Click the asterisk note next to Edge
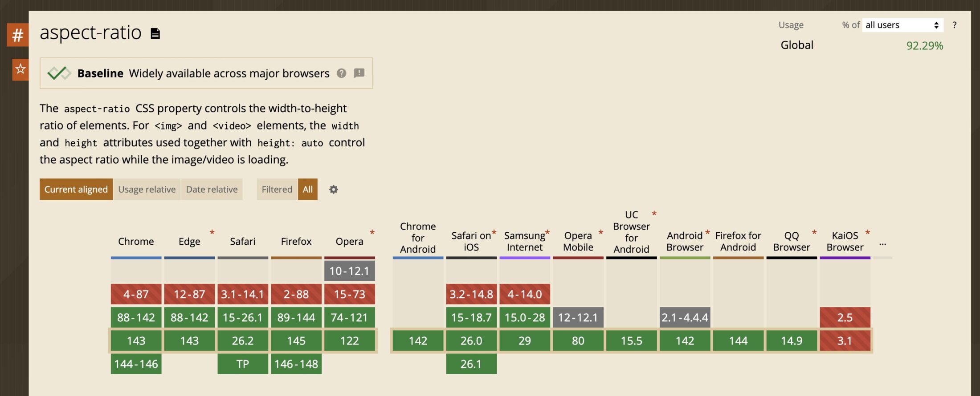The image size is (980, 396). click(212, 232)
